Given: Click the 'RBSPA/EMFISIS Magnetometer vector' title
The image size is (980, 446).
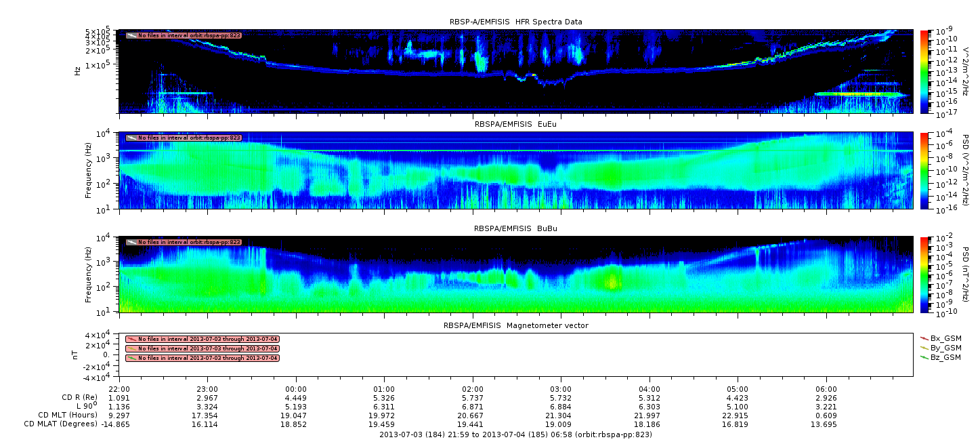Looking at the screenshot, I should 515,325.
